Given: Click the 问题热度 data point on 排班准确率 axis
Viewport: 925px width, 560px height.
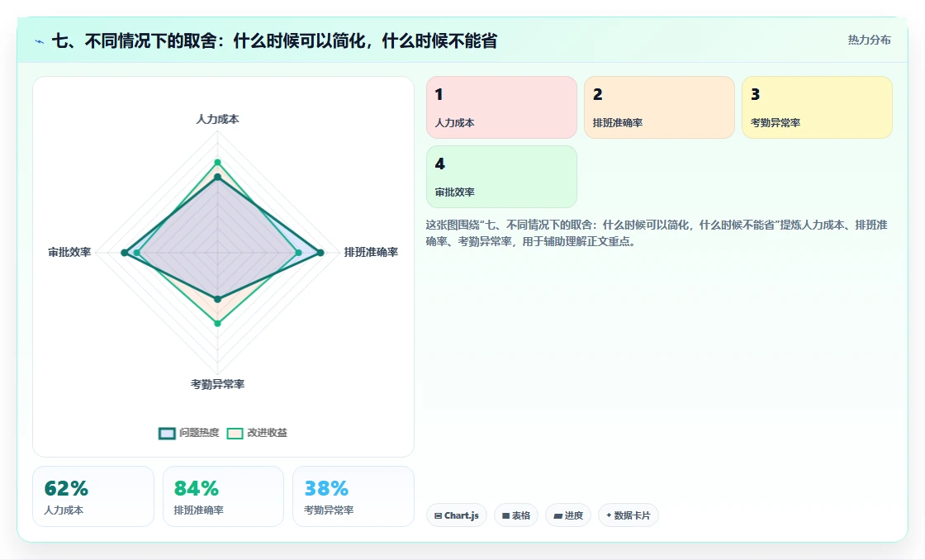Looking at the screenshot, I should 320,253.
